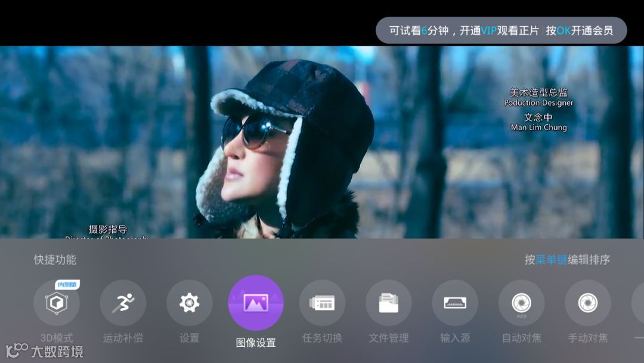The height and width of the screenshot is (363, 644).
Task: Select the 运动补偿 running figure icon
Action: (x=123, y=303)
